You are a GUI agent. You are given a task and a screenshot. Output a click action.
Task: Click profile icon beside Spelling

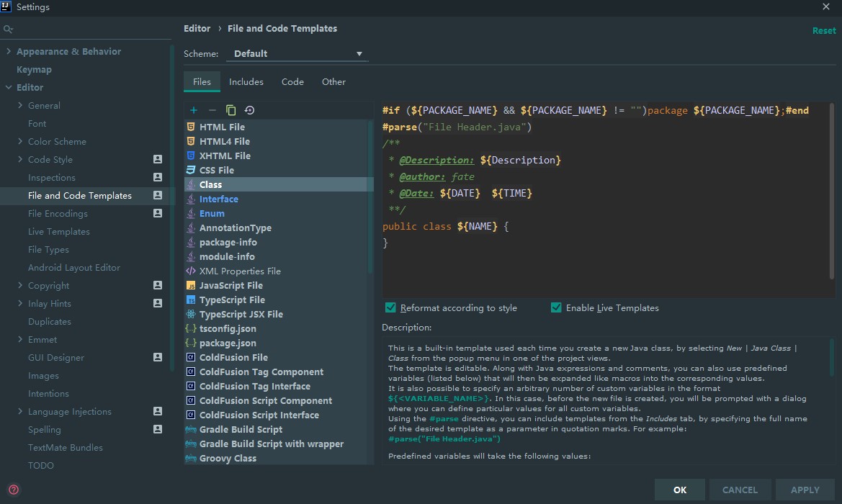point(157,429)
